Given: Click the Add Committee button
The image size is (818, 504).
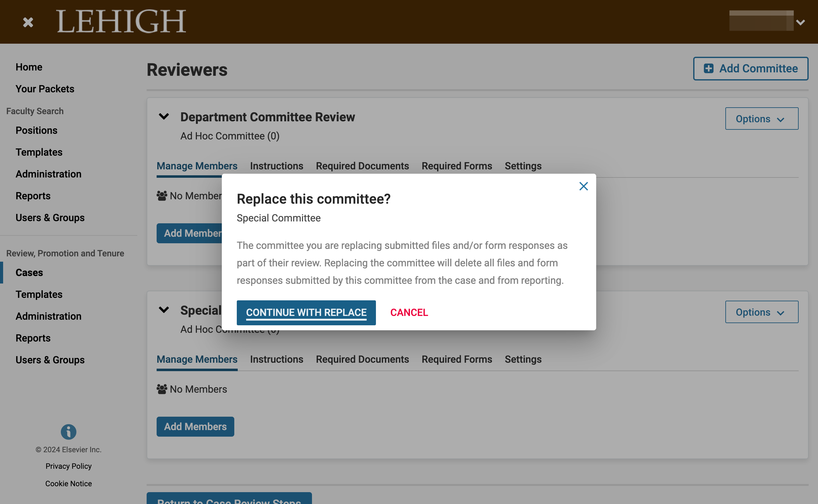Looking at the screenshot, I should pos(751,69).
